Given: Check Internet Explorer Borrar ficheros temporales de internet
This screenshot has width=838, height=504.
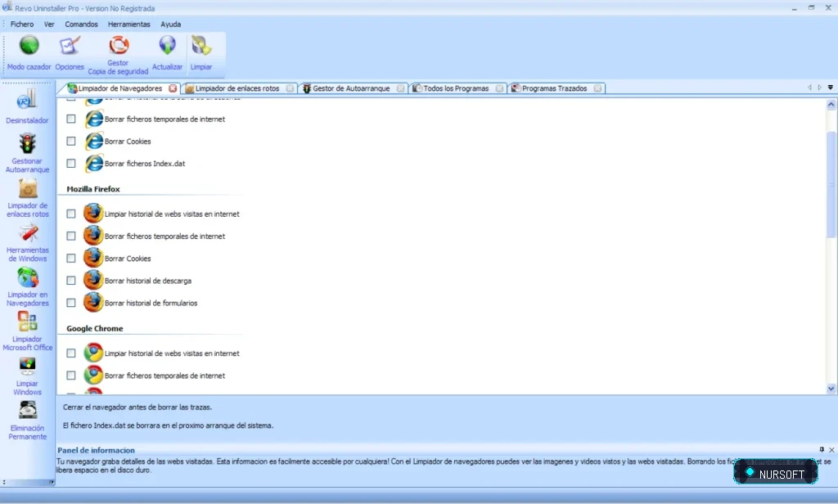Looking at the screenshot, I should [71, 119].
